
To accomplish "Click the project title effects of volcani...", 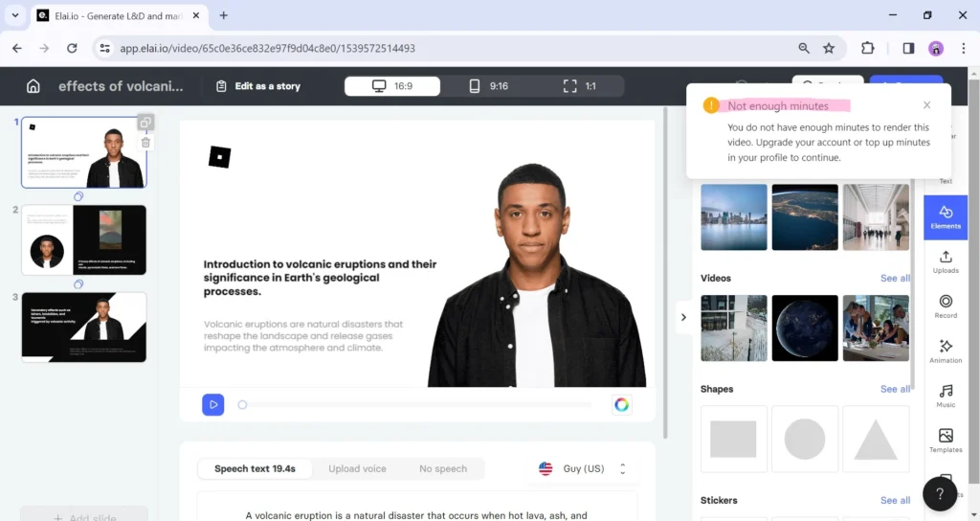I will 122,86.
